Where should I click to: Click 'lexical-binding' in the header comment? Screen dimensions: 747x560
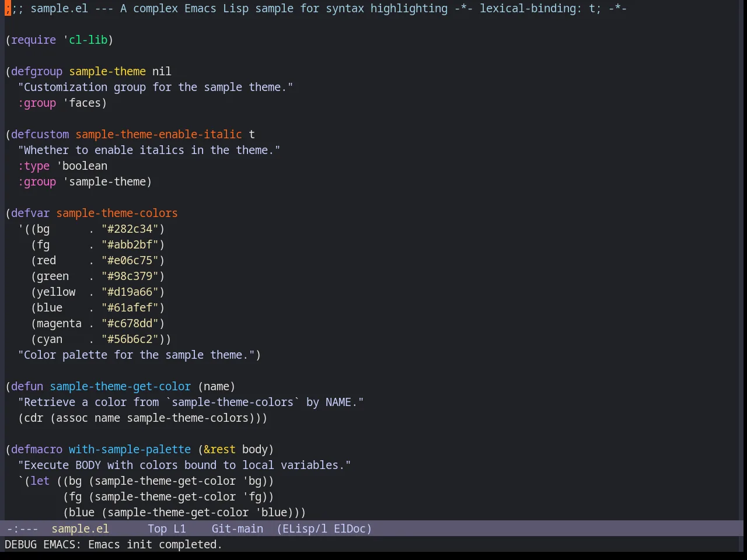[x=528, y=8]
